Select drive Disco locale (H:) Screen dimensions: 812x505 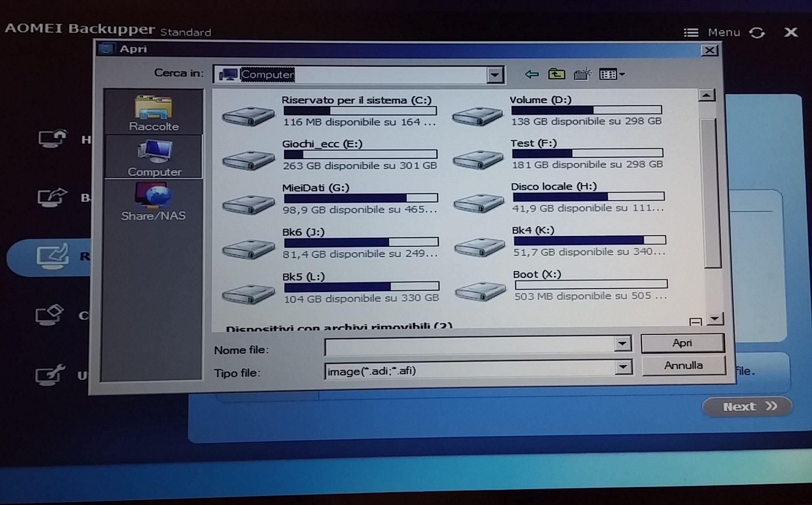click(559, 198)
